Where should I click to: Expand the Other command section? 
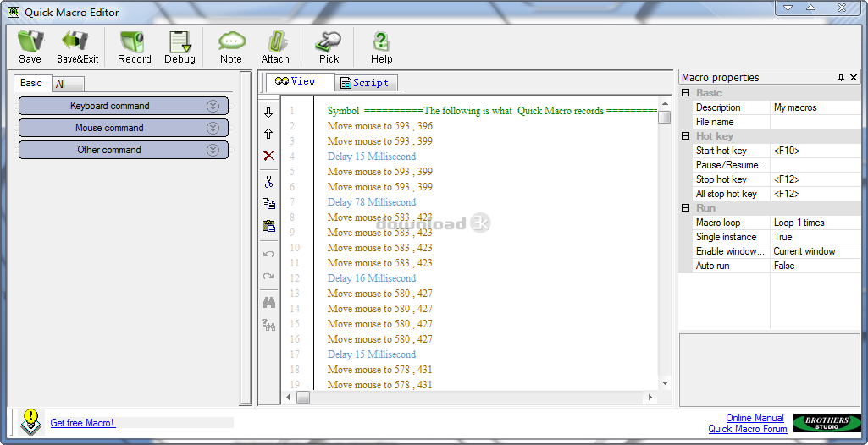213,150
